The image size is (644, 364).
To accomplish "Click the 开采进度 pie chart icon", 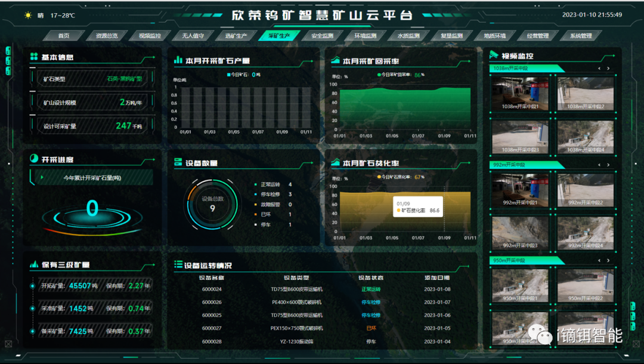I will [x=34, y=159].
